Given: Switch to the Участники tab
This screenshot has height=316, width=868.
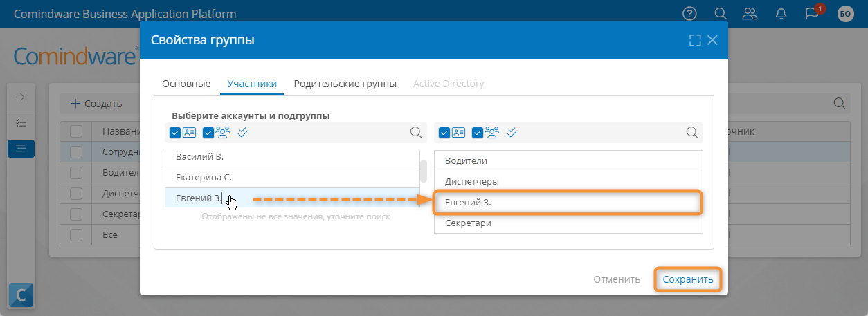Looking at the screenshot, I should 252,84.
